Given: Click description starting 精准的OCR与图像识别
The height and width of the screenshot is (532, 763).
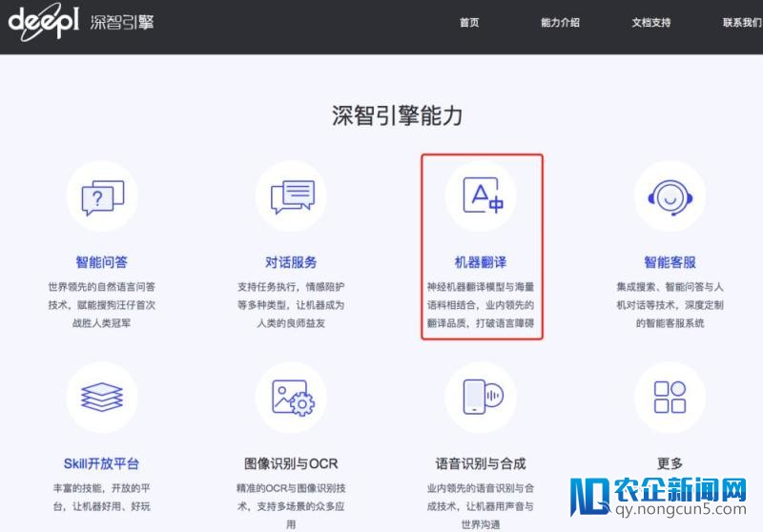Looking at the screenshot, I should (291, 506).
